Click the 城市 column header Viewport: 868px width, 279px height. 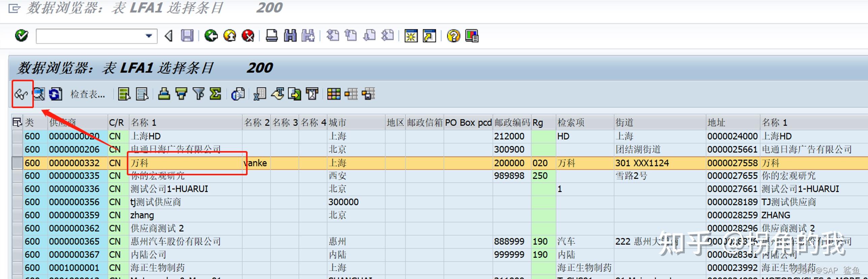click(356, 122)
